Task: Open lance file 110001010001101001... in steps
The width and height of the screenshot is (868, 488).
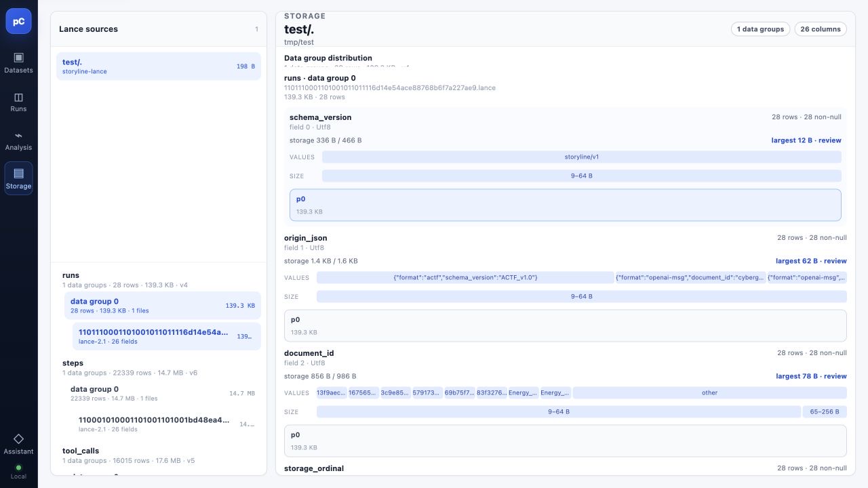Action: [167, 424]
